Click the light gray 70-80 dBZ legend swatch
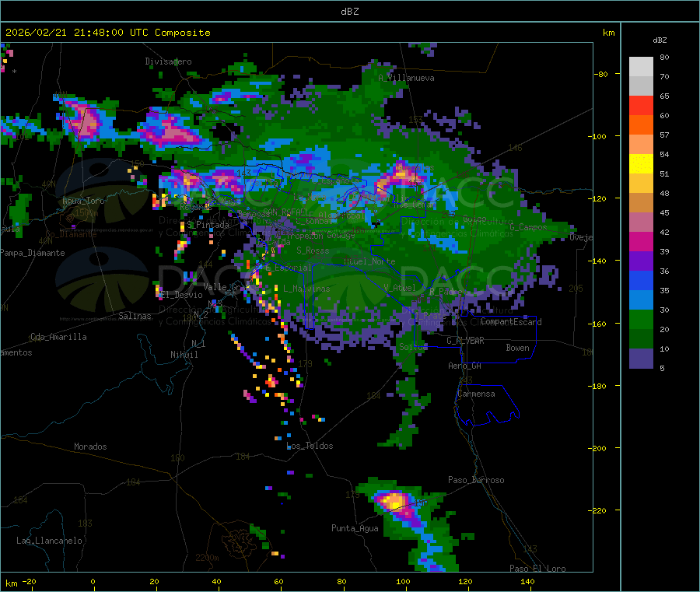 [x=641, y=67]
